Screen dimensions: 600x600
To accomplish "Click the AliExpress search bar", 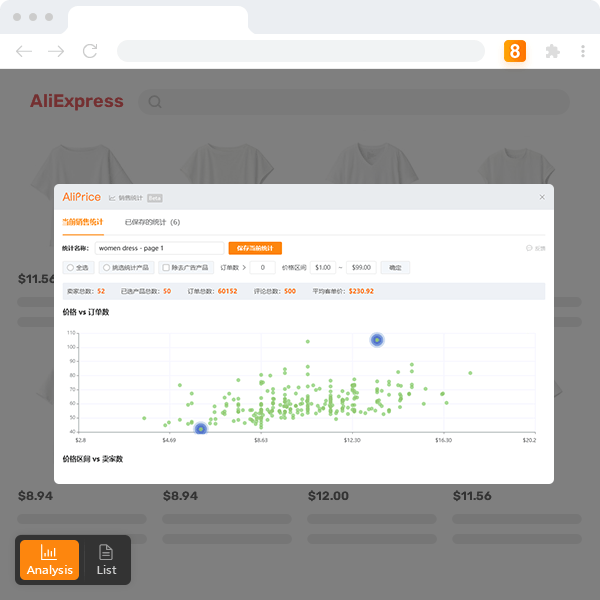I will point(354,102).
